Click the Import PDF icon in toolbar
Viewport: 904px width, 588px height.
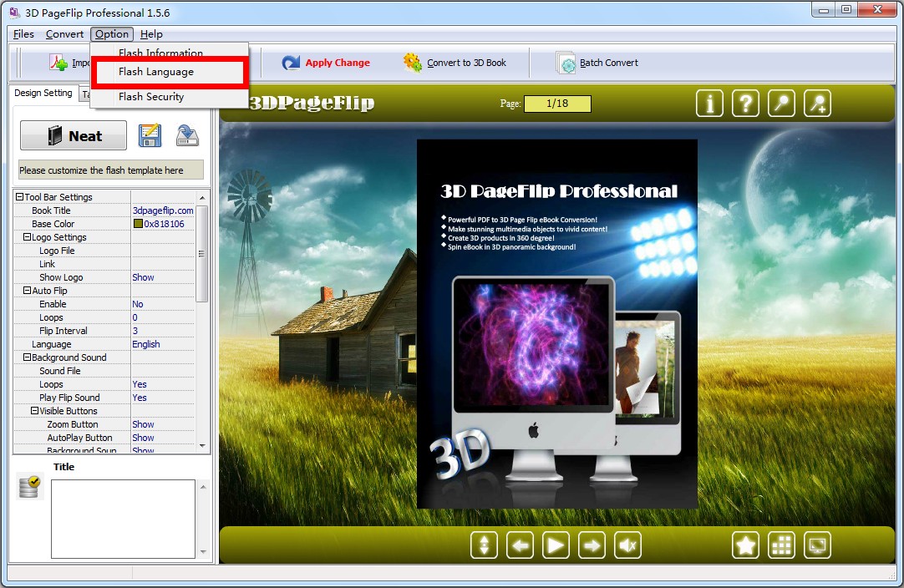pos(58,63)
